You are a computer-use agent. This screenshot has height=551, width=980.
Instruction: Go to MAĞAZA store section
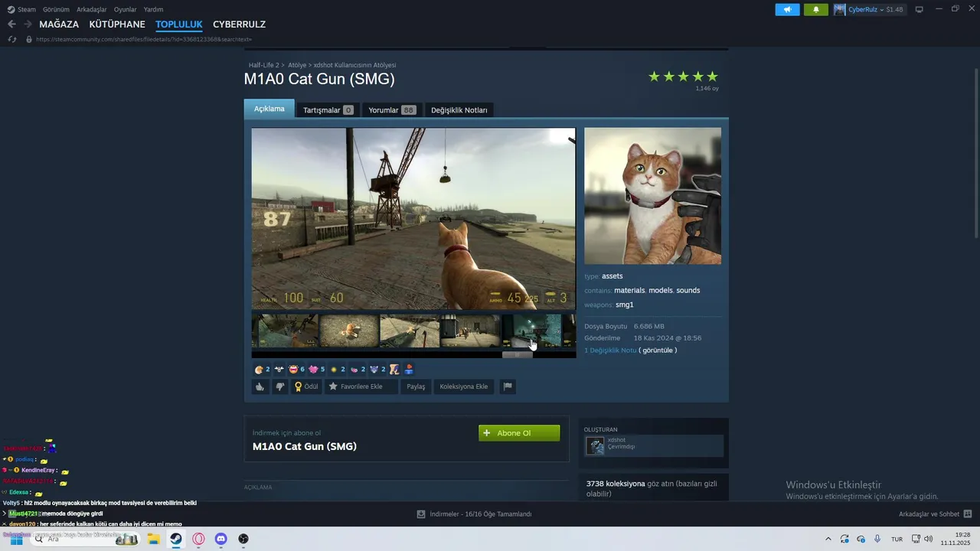click(59, 24)
